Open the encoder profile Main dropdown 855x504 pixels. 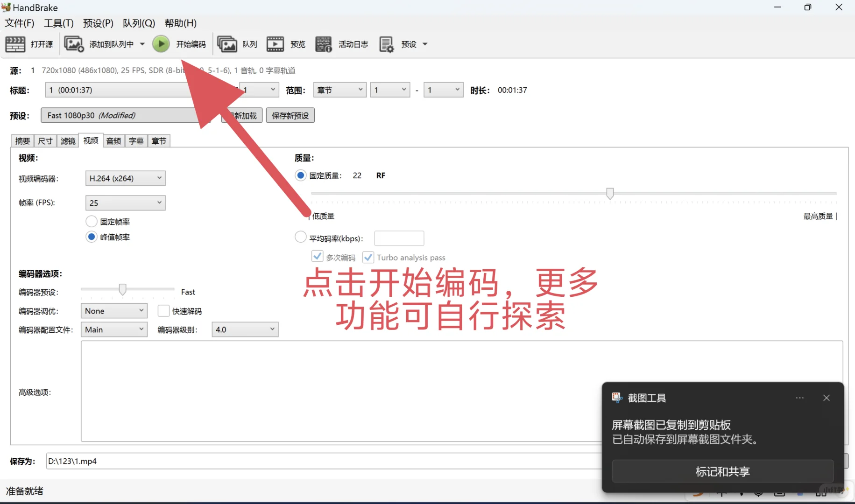(x=114, y=329)
